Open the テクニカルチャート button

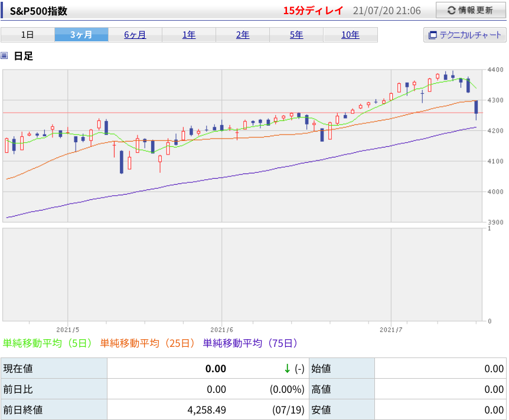pos(465,35)
